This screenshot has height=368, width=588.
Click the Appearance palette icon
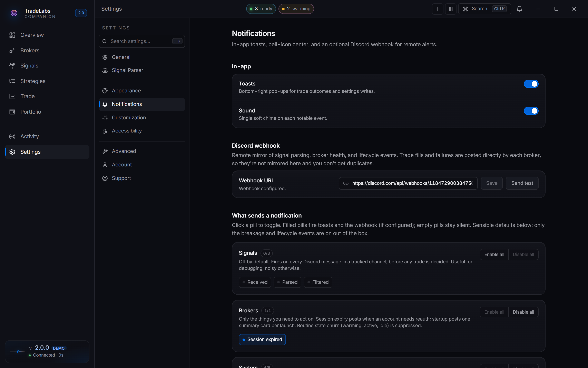pyautogui.click(x=105, y=91)
